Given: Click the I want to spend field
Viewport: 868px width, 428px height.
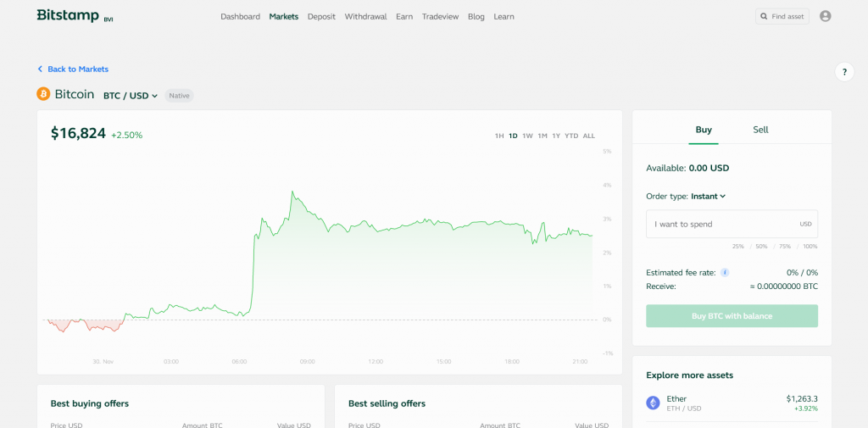Looking at the screenshot, I should 732,225.
